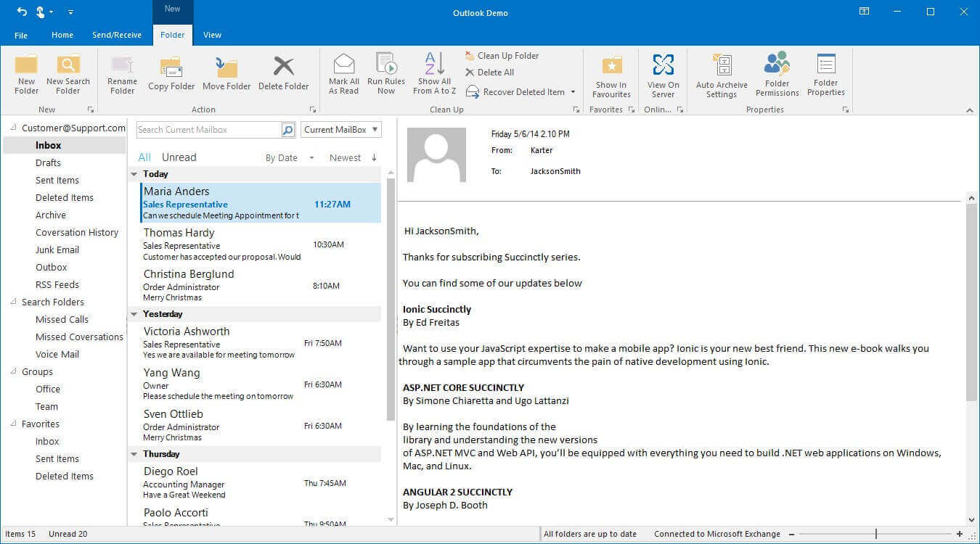Screen dimensions: 980x544
Task: Click the New Search Folder icon
Action: pyautogui.click(x=68, y=65)
